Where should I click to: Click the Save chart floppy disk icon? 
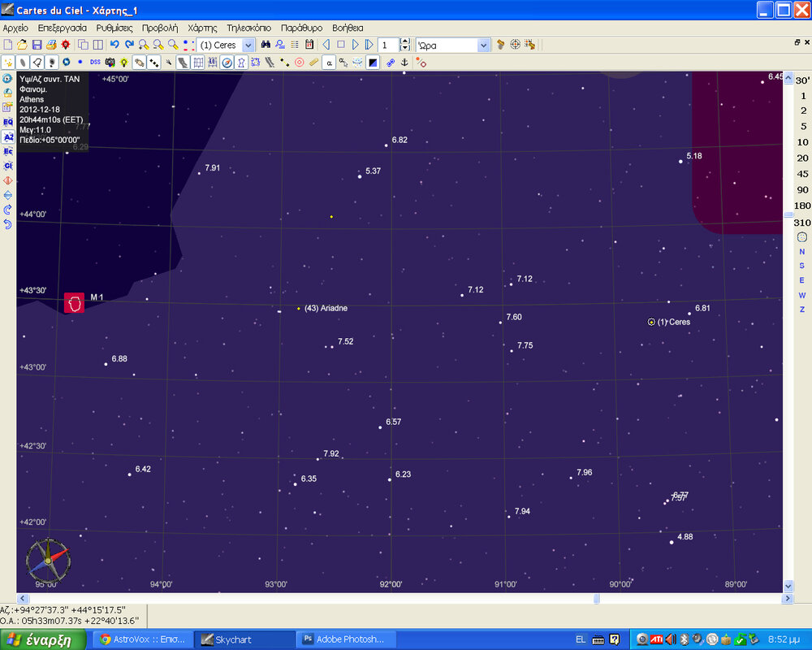(x=37, y=45)
